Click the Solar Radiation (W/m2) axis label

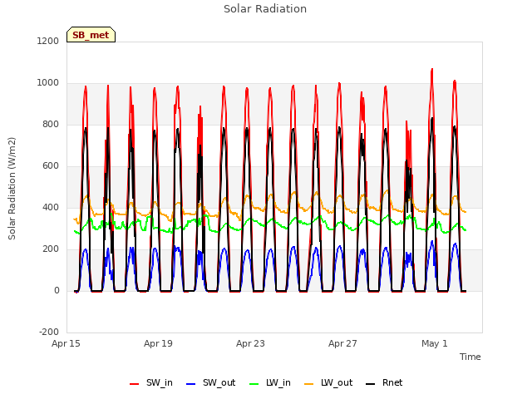(x=12, y=189)
